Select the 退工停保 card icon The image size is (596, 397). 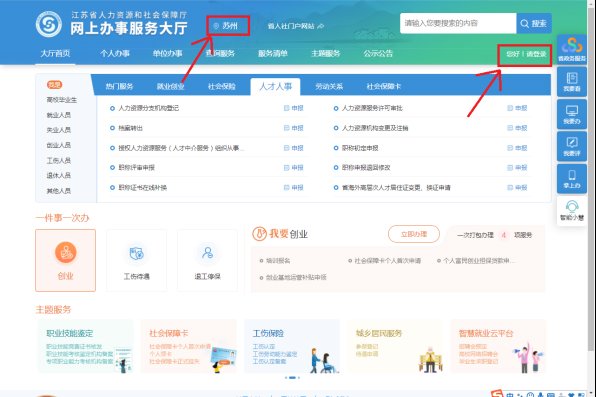coord(208,253)
